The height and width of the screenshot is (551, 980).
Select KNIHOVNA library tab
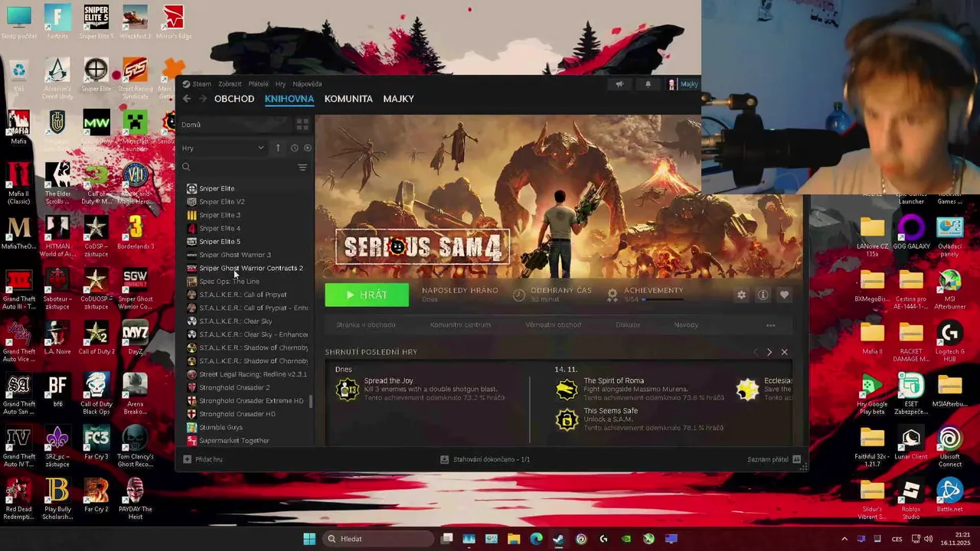pyautogui.click(x=289, y=99)
